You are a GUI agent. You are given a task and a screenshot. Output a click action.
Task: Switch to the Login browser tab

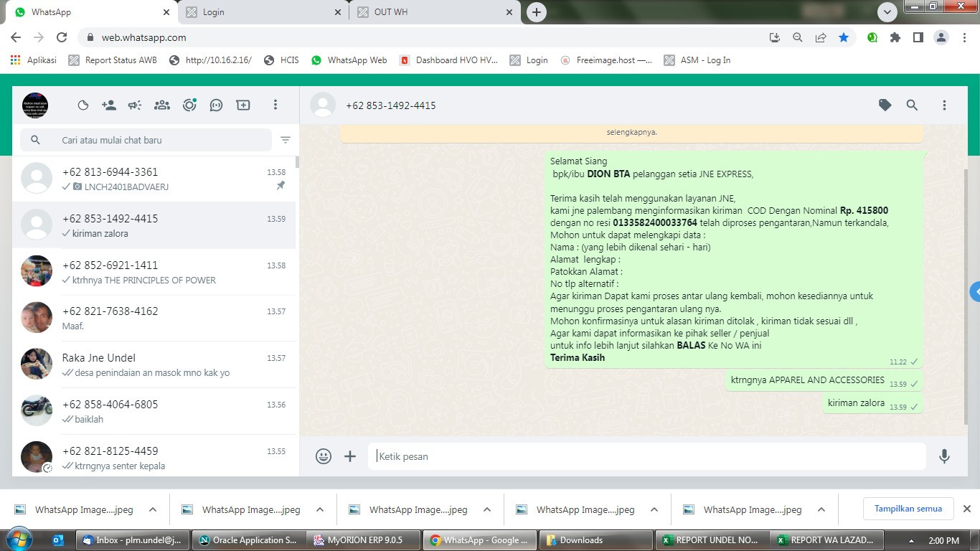point(263,12)
